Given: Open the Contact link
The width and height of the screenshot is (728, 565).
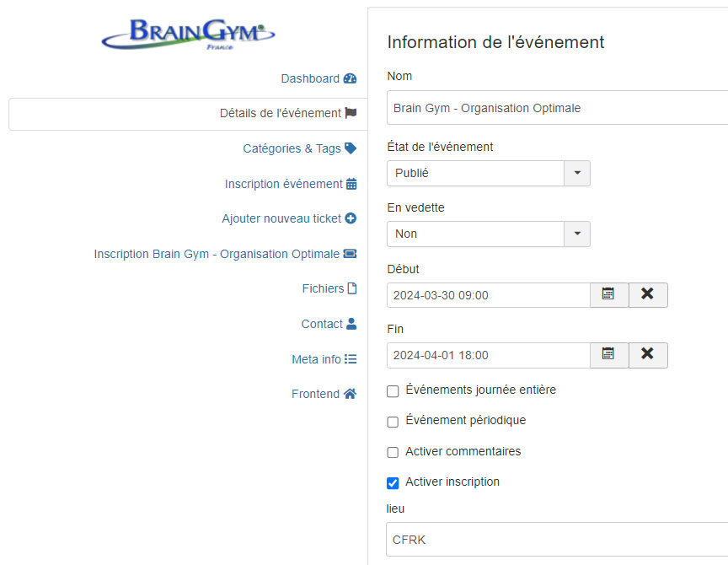Looking at the screenshot, I should coord(329,324).
